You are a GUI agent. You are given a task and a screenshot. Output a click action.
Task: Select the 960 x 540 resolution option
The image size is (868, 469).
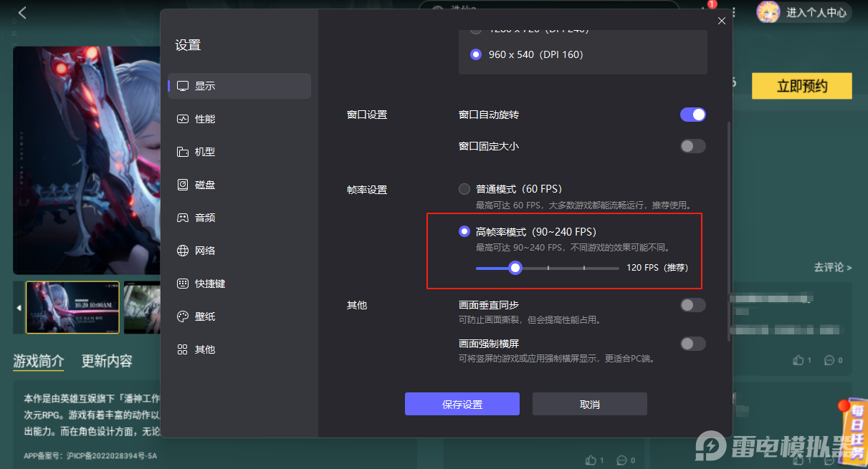coord(476,54)
